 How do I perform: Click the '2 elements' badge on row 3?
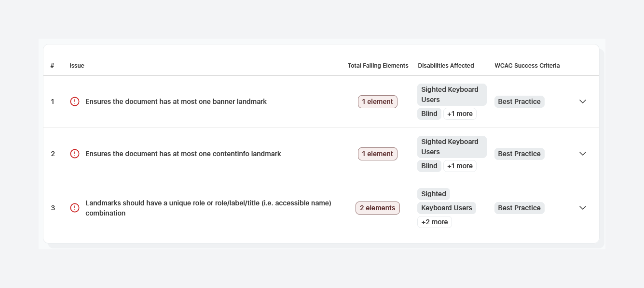pyautogui.click(x=377, y=208)
